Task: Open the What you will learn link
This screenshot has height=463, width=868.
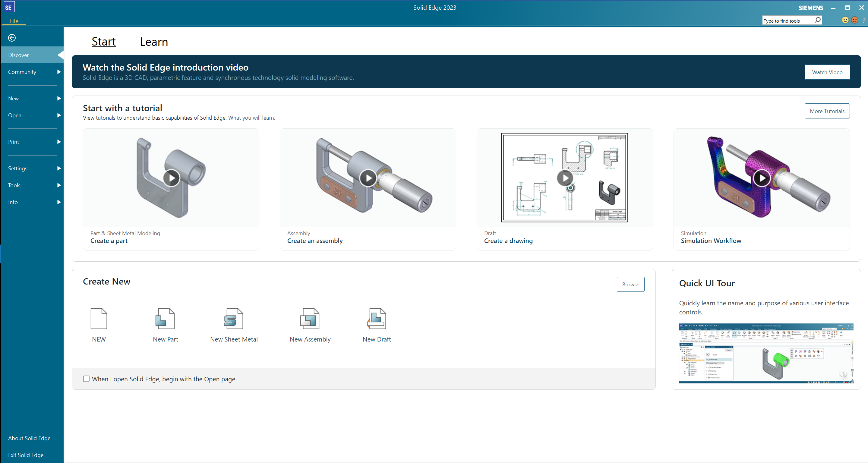Action: 251,118
